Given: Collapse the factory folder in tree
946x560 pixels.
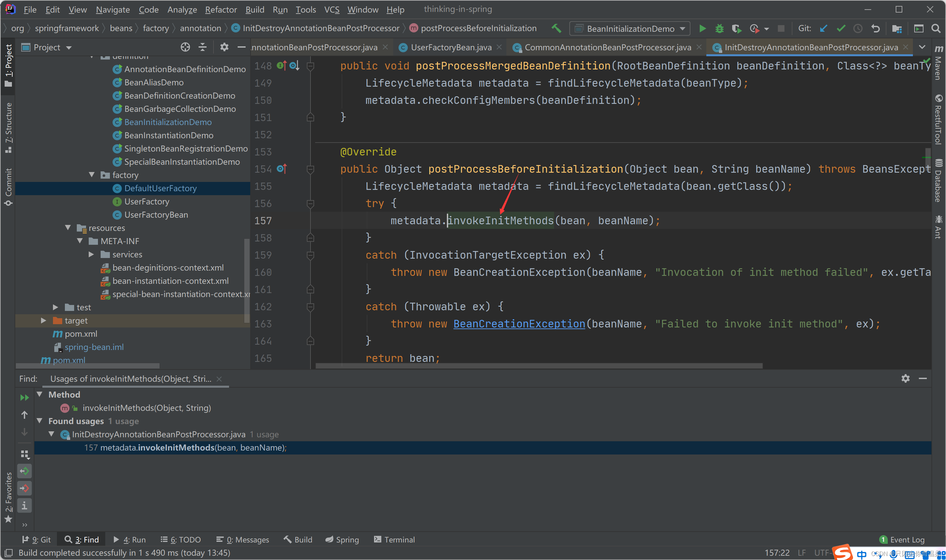Looking at the screenshot, I should click(x=92, y=175).
